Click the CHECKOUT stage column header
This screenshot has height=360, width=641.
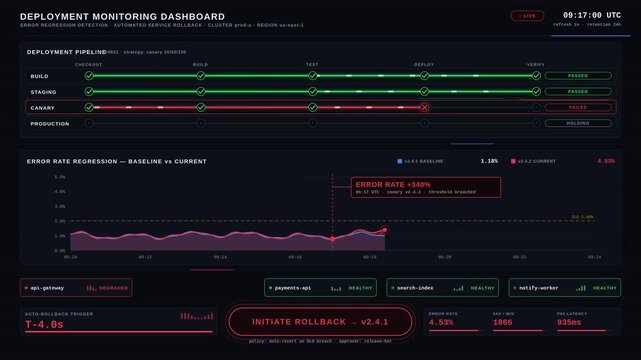tap(88, 65)
